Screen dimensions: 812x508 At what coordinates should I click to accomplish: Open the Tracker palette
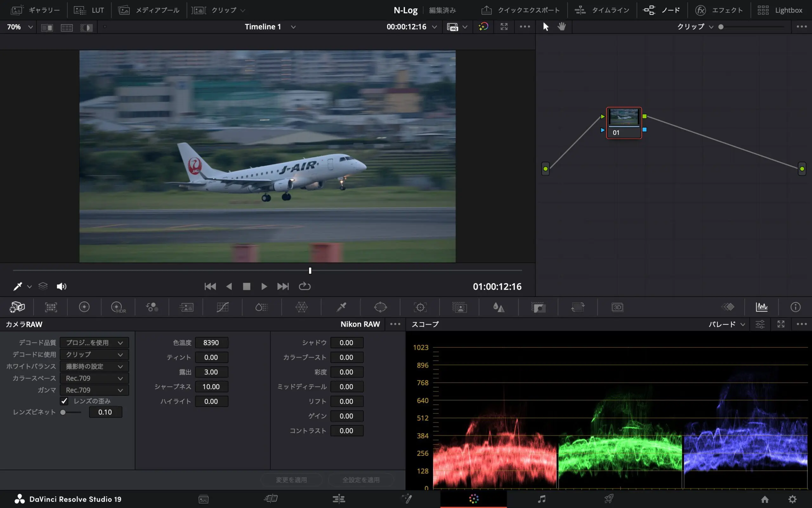[420, 307]
